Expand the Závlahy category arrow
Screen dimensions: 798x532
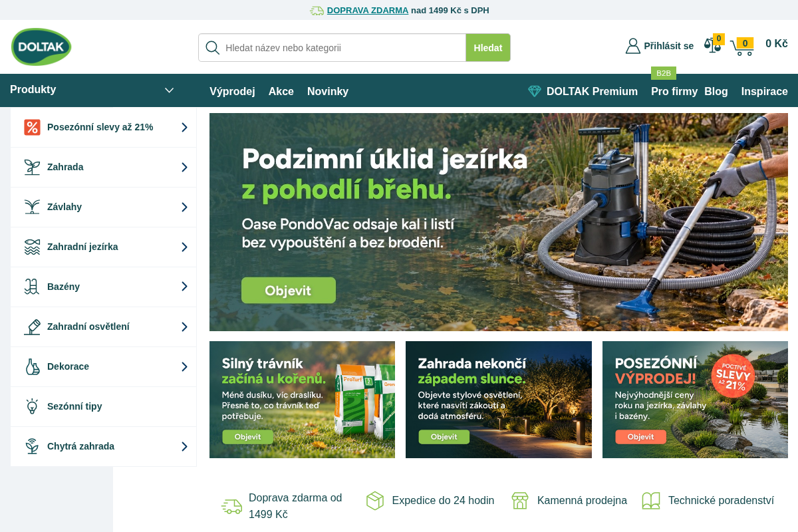[x=184, y=207]
